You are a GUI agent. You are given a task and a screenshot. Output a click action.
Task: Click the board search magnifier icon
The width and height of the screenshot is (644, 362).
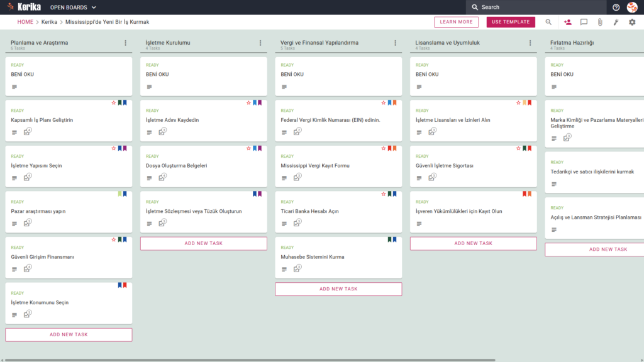(x=548, y=22)
